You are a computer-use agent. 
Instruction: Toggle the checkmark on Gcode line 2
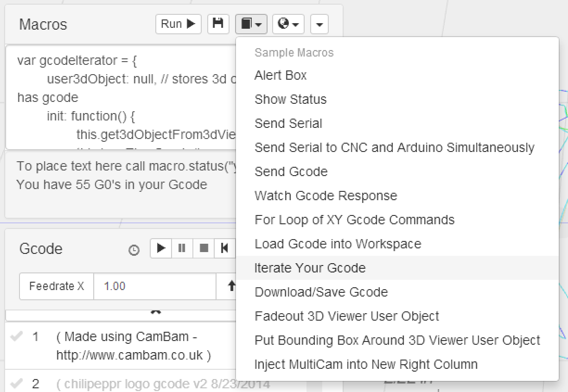click(16, 384)
